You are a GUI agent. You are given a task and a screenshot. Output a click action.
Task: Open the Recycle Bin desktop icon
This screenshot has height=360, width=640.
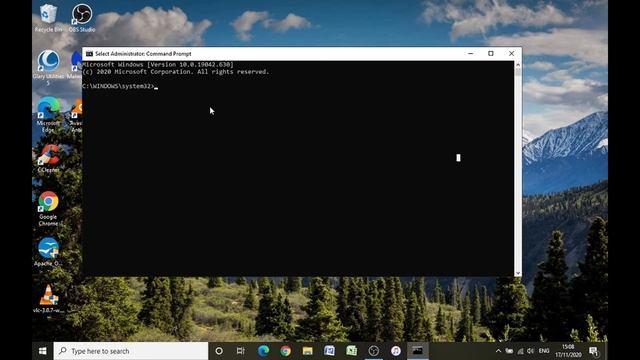pyautogui.click(x=48, y=18)
